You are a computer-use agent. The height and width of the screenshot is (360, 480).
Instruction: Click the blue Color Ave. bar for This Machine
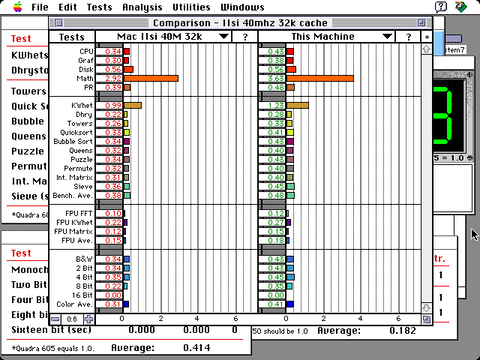(x=290, y=304)
